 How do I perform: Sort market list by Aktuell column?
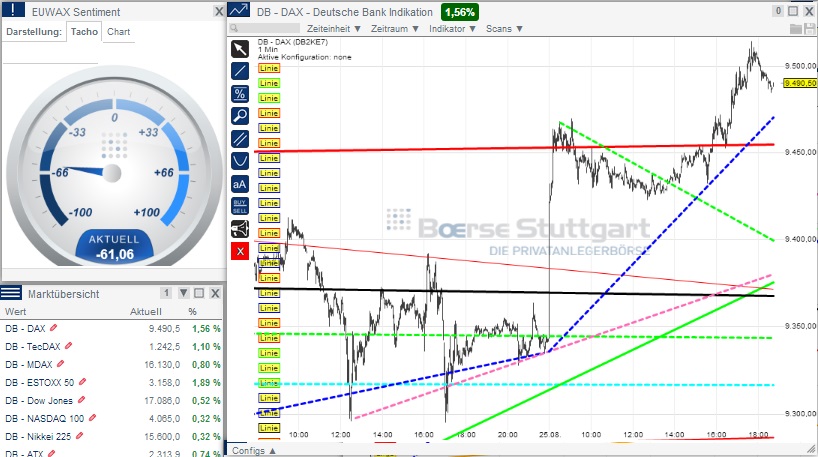point(146,311)
